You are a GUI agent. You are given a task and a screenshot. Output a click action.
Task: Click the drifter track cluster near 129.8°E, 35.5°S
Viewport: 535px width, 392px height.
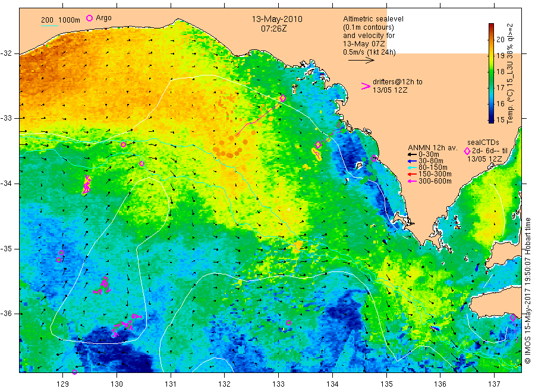pyautogui.click(x=103, y=286)
